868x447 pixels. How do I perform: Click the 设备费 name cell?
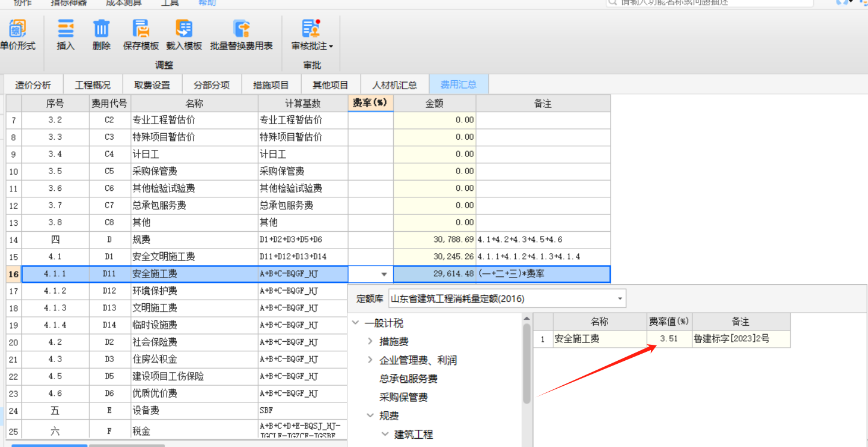(195, 411)
